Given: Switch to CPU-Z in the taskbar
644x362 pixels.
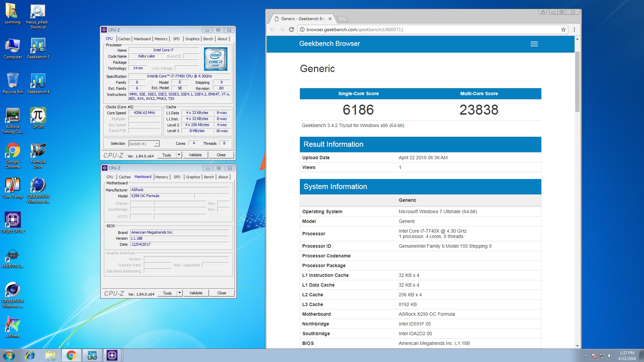Looking at the screenshot, I should tap(112, 356).
